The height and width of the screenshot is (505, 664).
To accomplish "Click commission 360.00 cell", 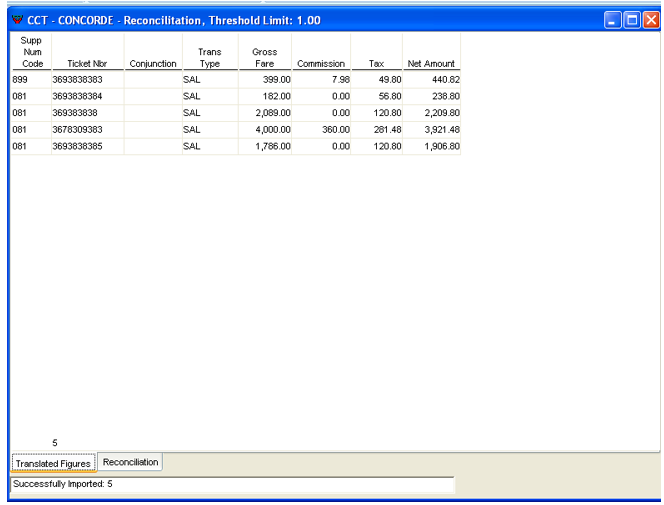I will (321, 130).
